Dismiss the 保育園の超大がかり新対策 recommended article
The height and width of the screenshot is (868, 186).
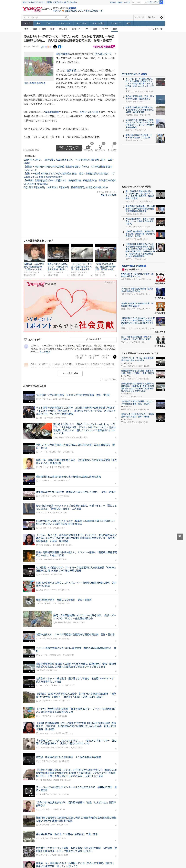(115, 499)
